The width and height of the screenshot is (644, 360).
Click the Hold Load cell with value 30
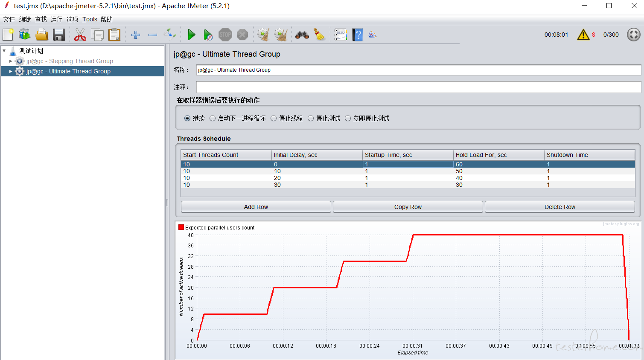coord(499,185)
